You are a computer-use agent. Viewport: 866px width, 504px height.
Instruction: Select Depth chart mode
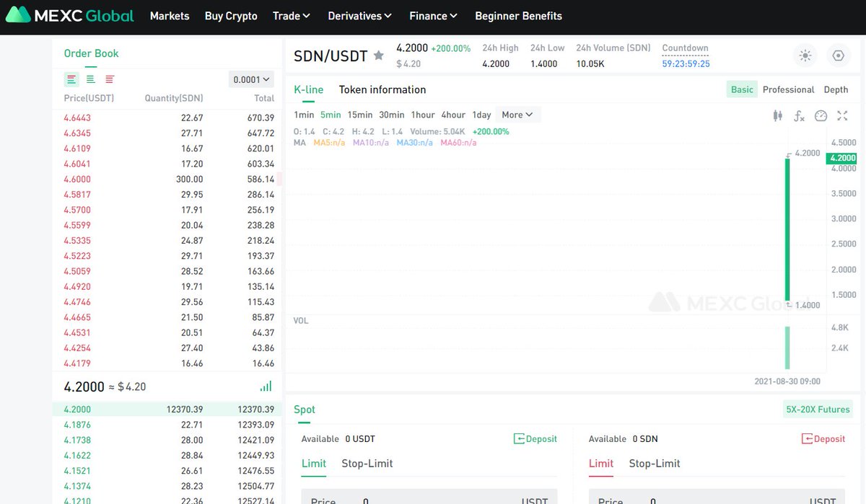[836, 89]
